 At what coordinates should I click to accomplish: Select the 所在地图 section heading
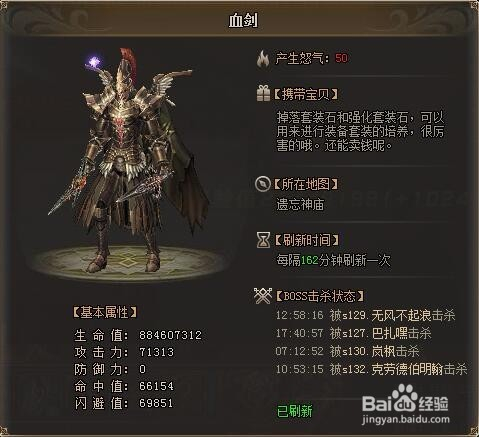(x=305, y=184)
